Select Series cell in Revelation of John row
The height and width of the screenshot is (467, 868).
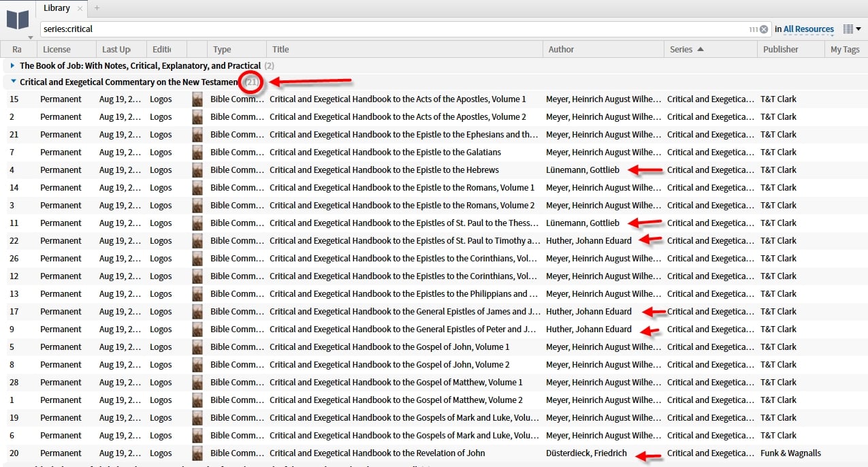click(x=711, y=453)
